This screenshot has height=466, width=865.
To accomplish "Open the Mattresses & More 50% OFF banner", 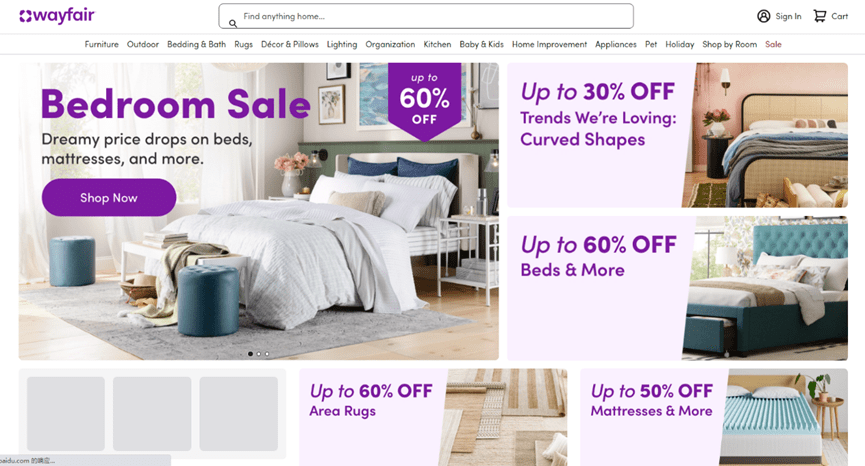I will [x=714, y=417].
